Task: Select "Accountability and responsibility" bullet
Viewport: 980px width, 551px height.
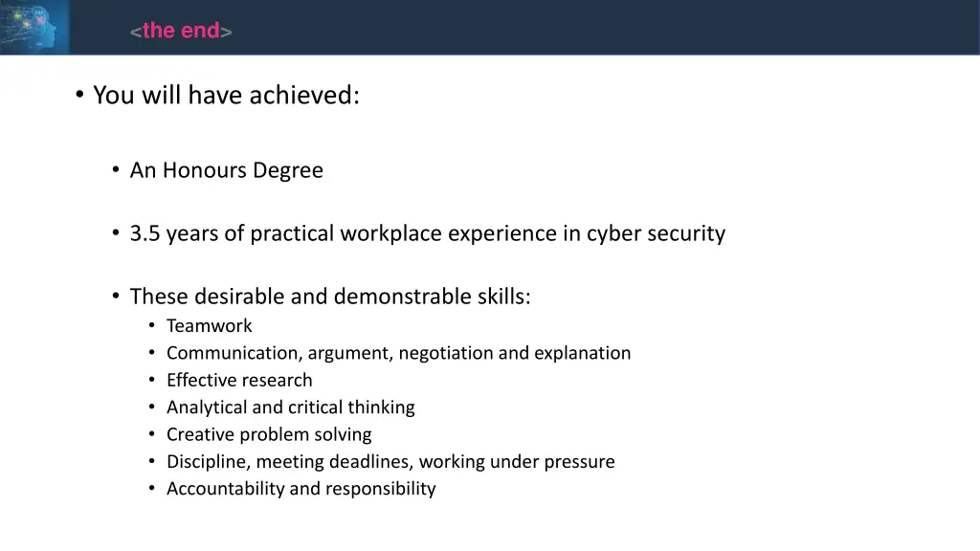Action: 301,489
